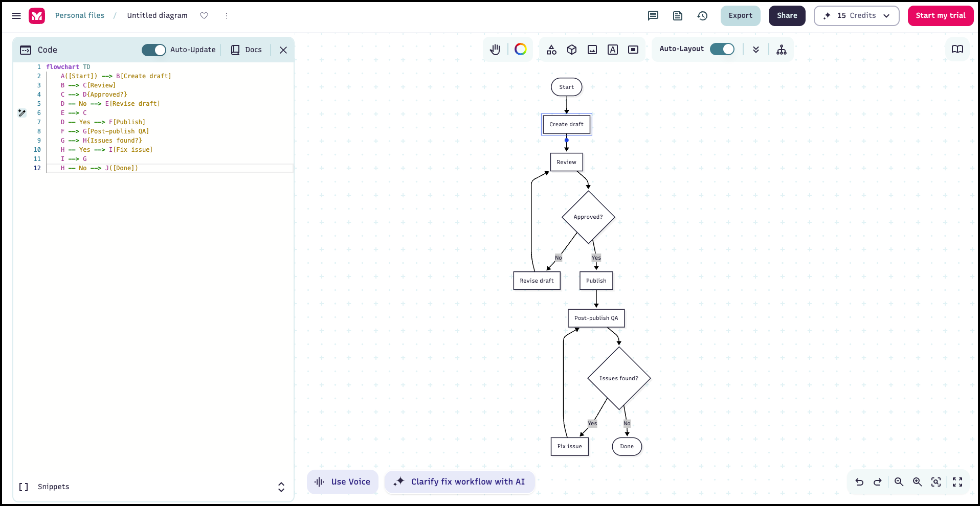Open the book guide panel
The width and height of the screenshot is (980, 506).
click(957, 49)
